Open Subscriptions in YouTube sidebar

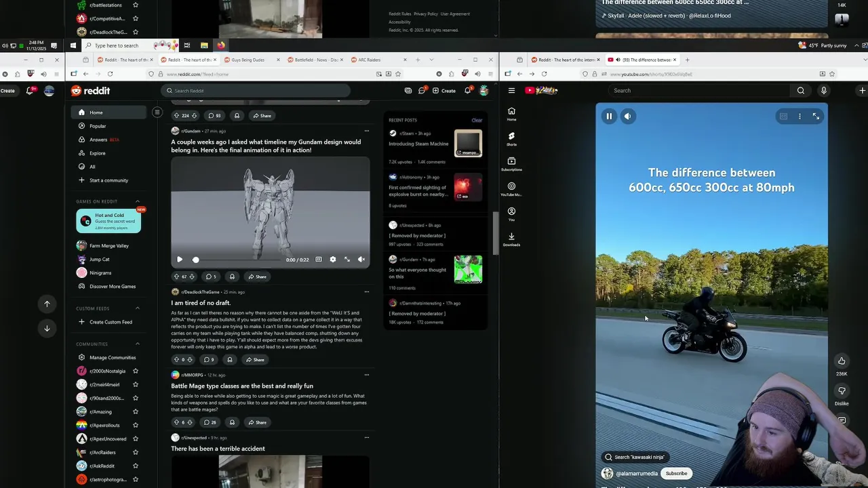coord(511,164)
